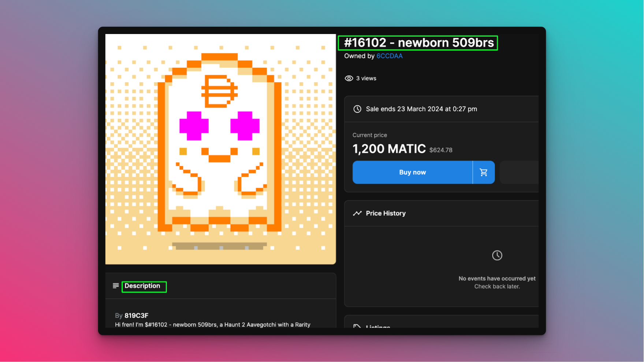Image resolution: width=644 pixels, height=362 pixels.
Task: Open the Aavegotchi NFT image
Action: tap(220, 149)
